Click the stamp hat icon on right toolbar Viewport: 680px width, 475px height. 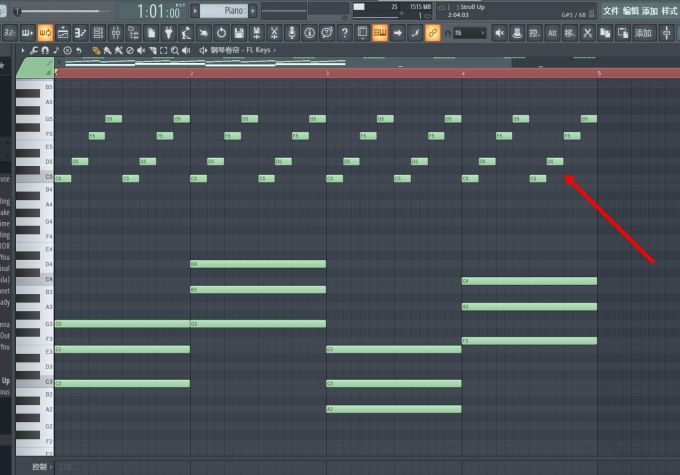(517, 33)
